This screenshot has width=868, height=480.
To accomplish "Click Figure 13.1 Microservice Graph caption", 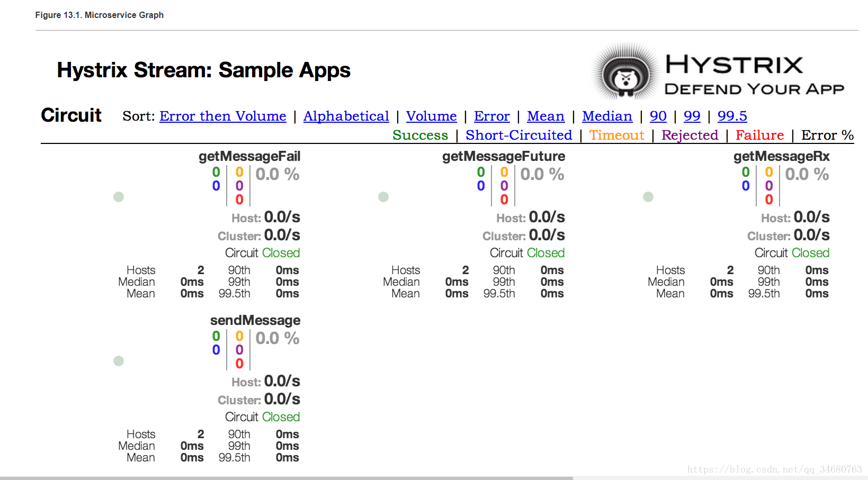I will coord(100,15).
